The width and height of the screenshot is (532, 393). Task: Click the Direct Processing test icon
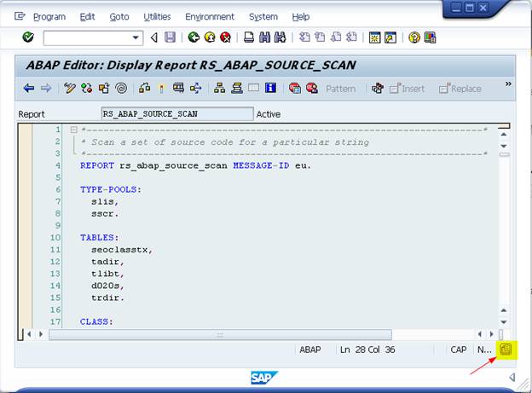178,89
